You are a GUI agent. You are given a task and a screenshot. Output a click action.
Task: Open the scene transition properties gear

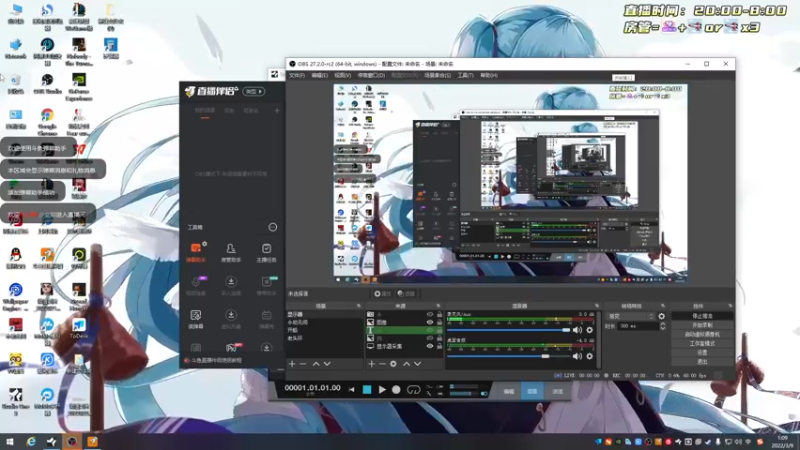point(662,316)
